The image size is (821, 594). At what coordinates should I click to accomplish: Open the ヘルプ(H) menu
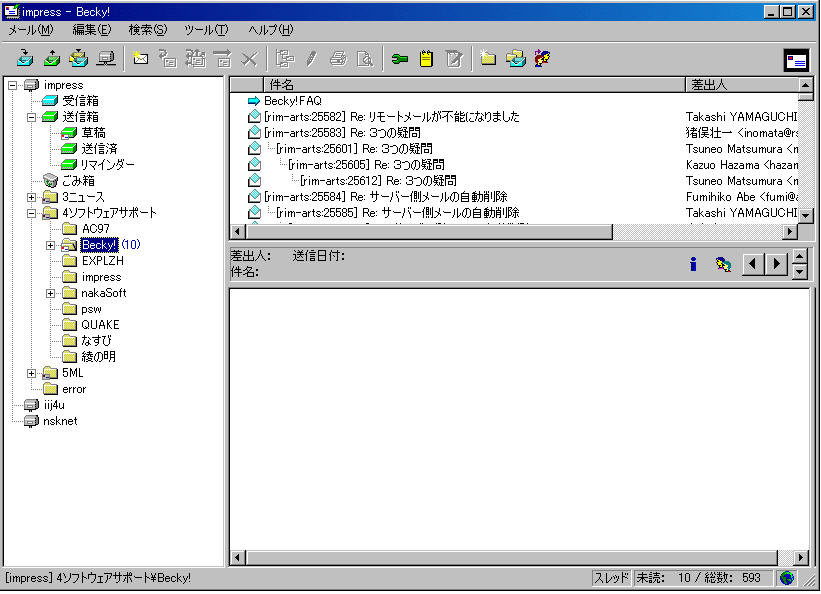coord(271,30)
